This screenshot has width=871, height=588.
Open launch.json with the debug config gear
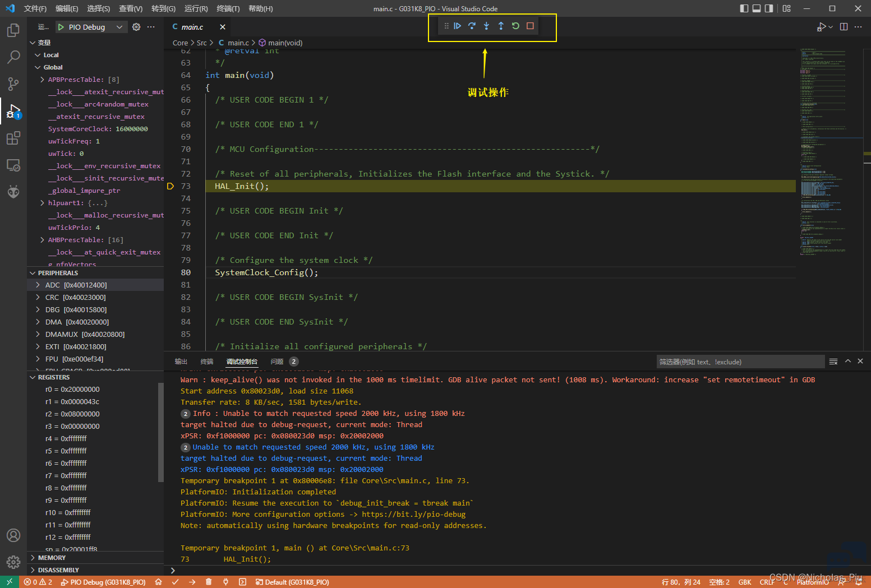pyautogui.click(x=136, y=27)
